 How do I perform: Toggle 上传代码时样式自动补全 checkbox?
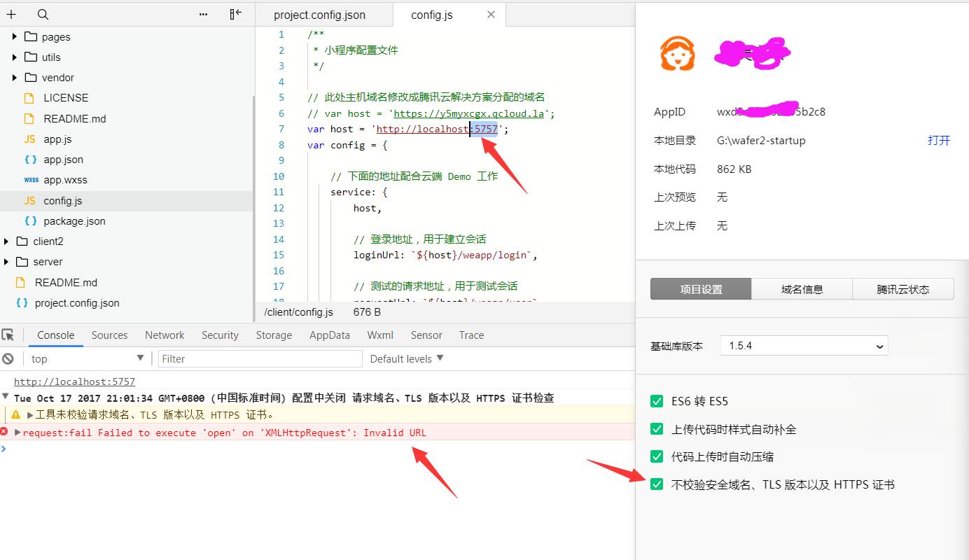[x=657, y=429]
